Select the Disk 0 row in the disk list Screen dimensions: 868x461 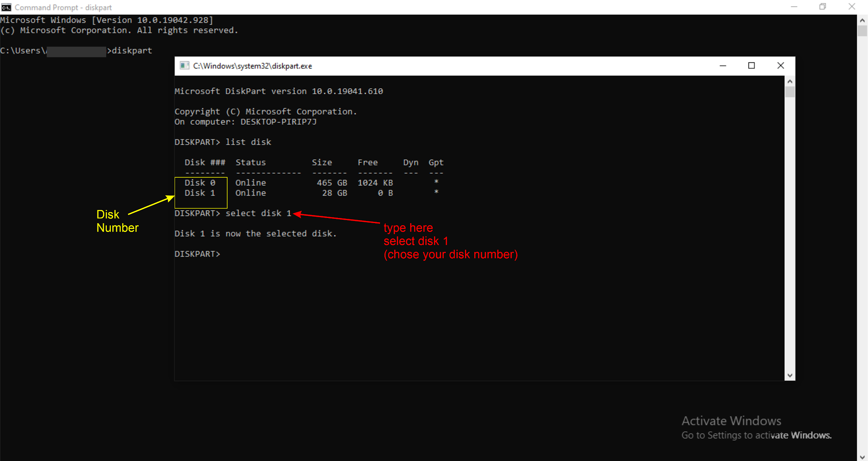pos(200,182)
